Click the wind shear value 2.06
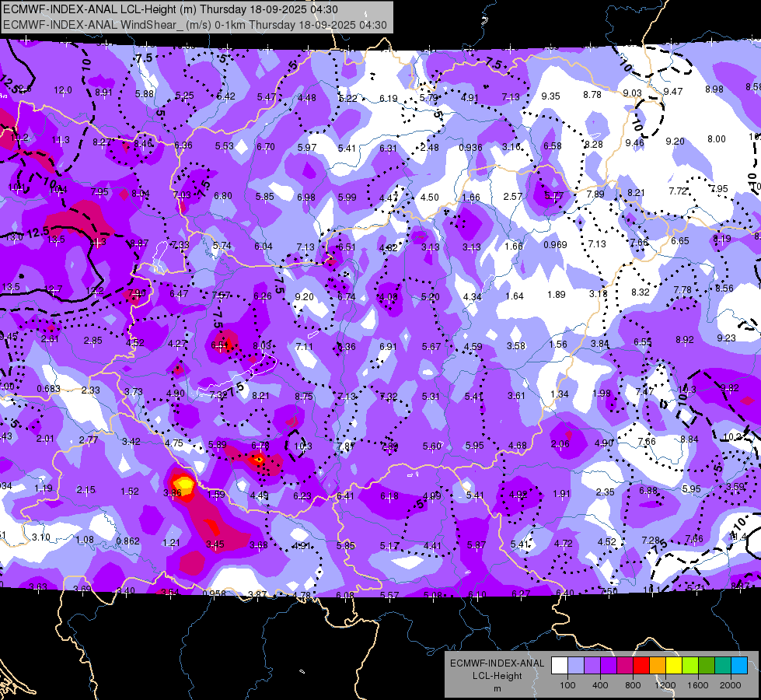Image resolution: width=761 pixels, height=700 pixels. click(x=560, y=443)
